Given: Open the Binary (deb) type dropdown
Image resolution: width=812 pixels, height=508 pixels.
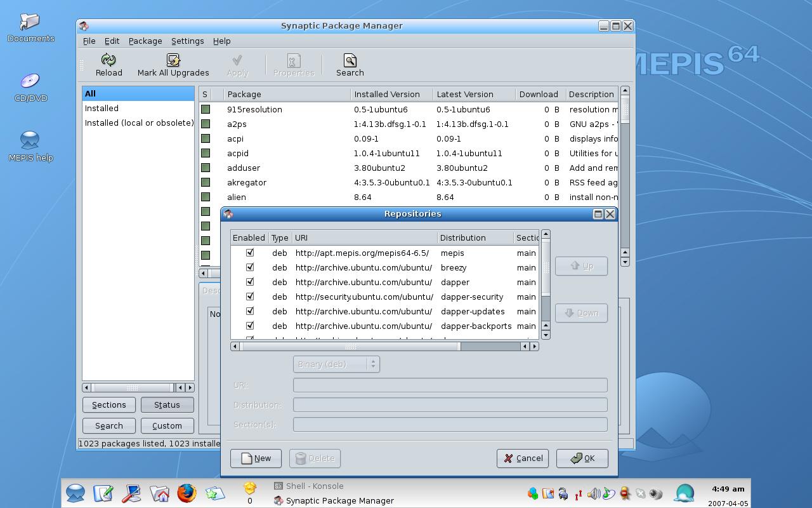Looking at the screenshot, I should 336,364.
